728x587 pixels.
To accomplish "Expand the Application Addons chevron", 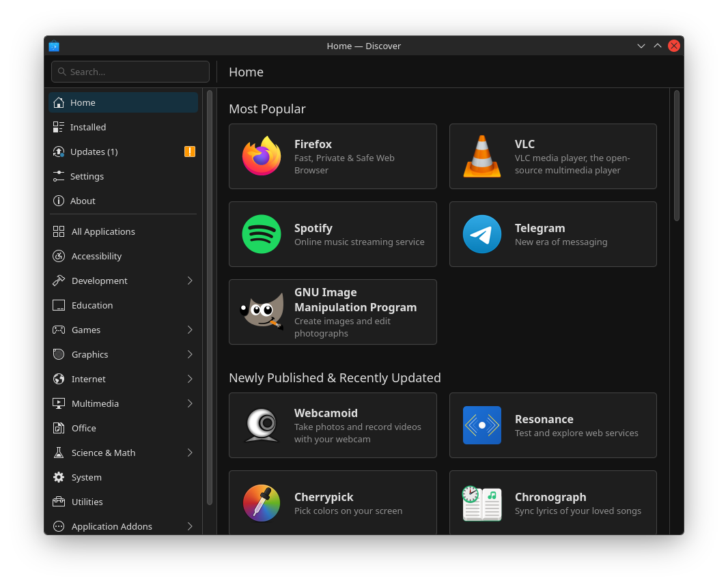I will pyautogui.click(x=190, y=527).
